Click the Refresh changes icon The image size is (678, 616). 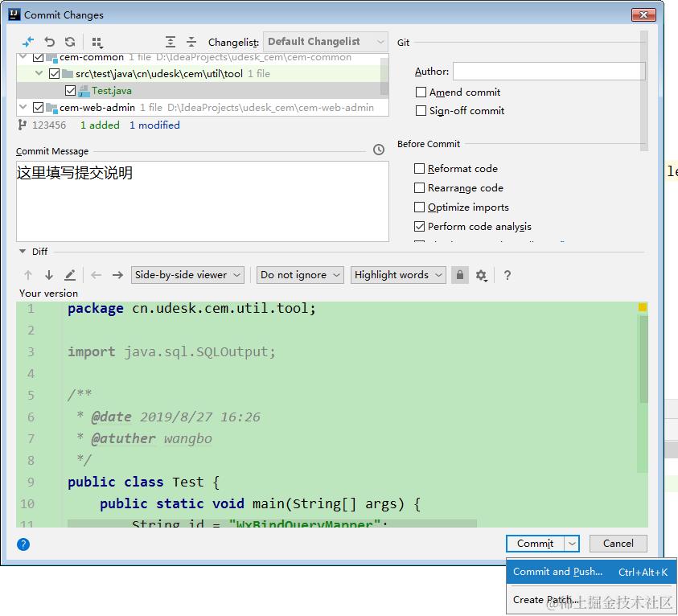tap(70, 42)
